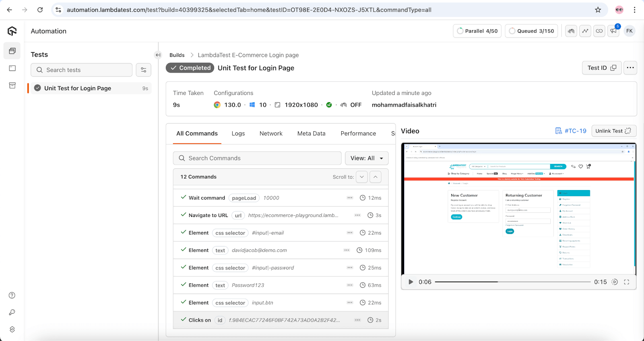Click browser back arrow
Screen dimensions: 644x341
tap(10, 10)
